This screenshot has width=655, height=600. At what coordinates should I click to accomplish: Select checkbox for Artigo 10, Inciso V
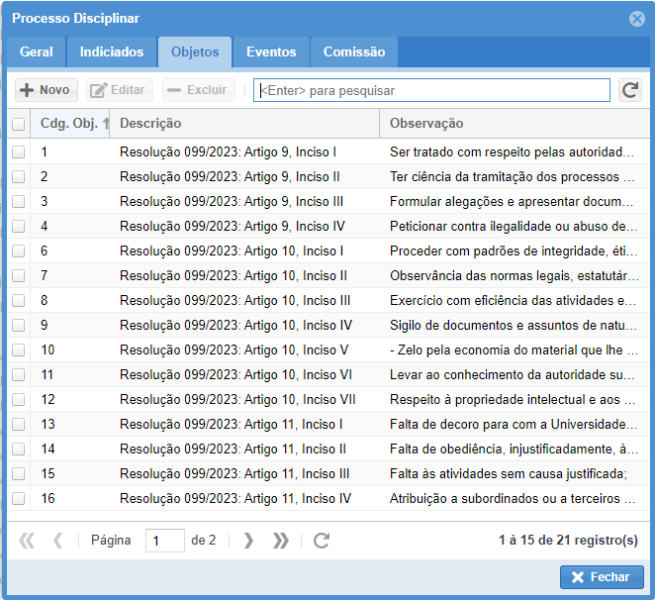click(x=19, y=350)
